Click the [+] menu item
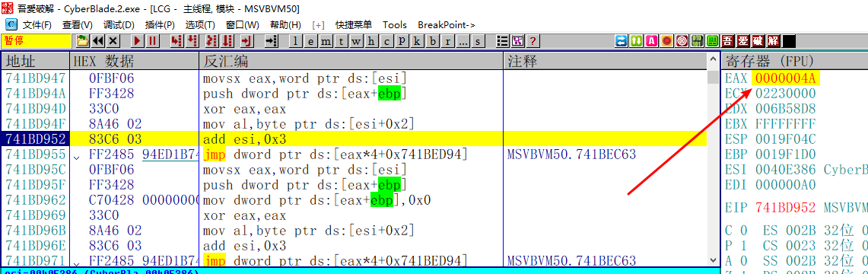The height and width of the screenshot is (274, 868). 319,25
